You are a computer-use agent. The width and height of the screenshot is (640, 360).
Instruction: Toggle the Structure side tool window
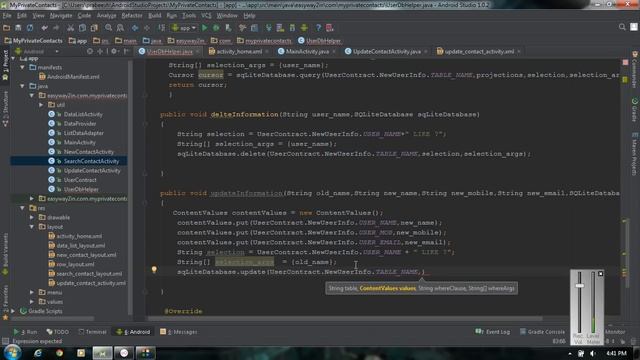click(x=5, y=108)
